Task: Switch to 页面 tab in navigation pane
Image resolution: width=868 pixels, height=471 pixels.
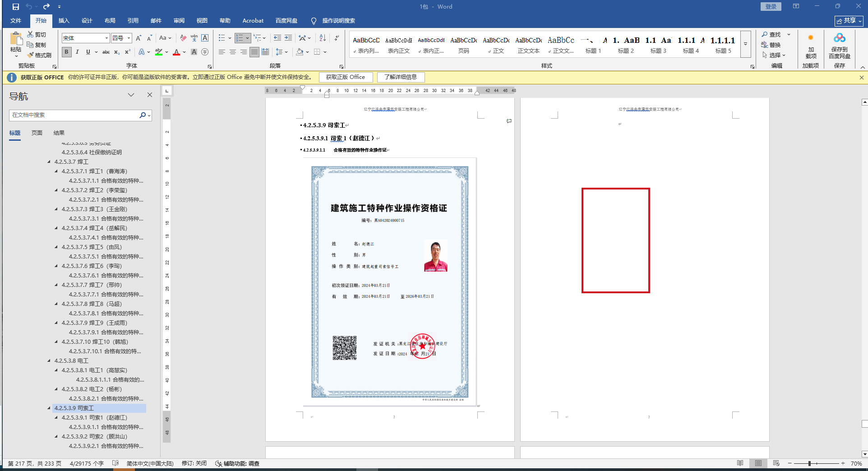Action: [x=37, y=133]
